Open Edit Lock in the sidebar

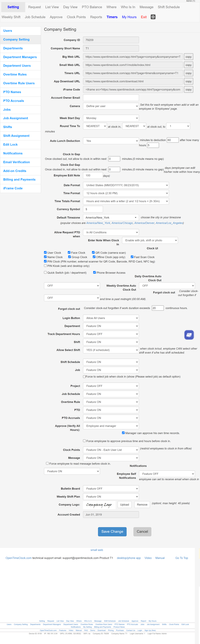(20, 145)
